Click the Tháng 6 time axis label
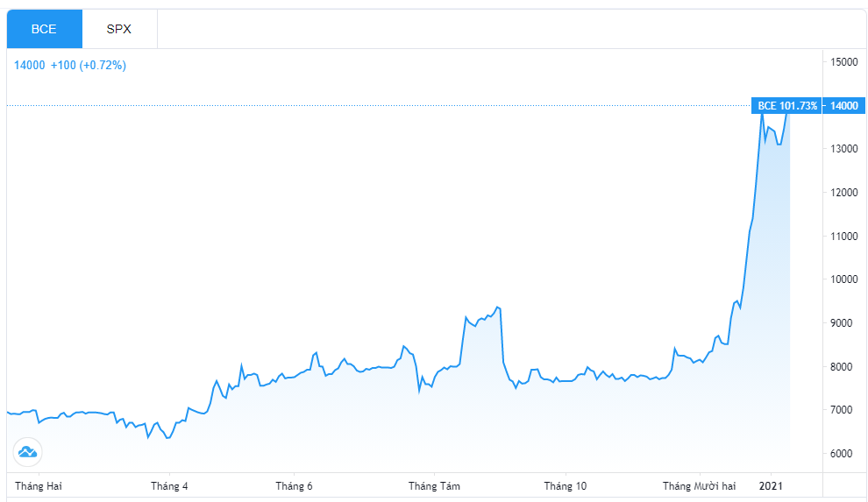This screenshot has height=502, width=868. pyautogui.click(x=294, y=486)
